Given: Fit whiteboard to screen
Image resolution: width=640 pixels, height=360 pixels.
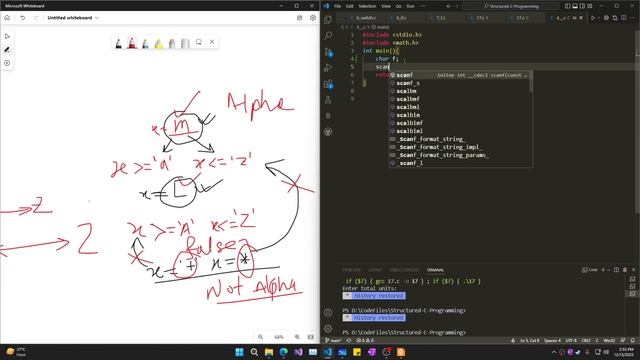Looking at the screenshot, I should tap(311, 337).
